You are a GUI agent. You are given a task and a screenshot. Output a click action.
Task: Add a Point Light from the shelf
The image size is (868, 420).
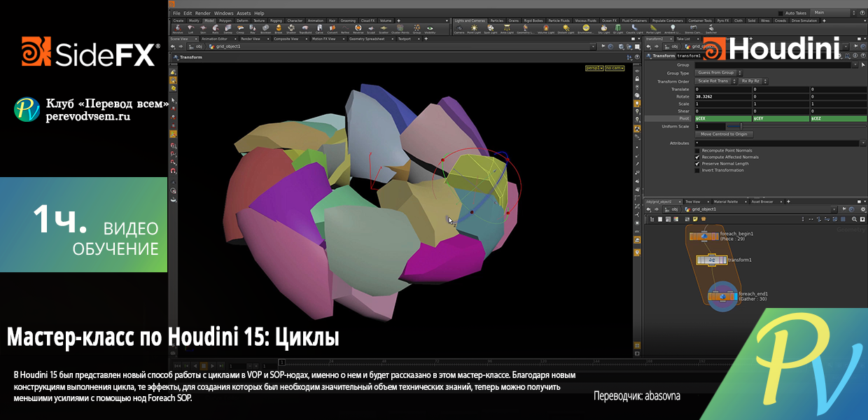click(474, 29)
